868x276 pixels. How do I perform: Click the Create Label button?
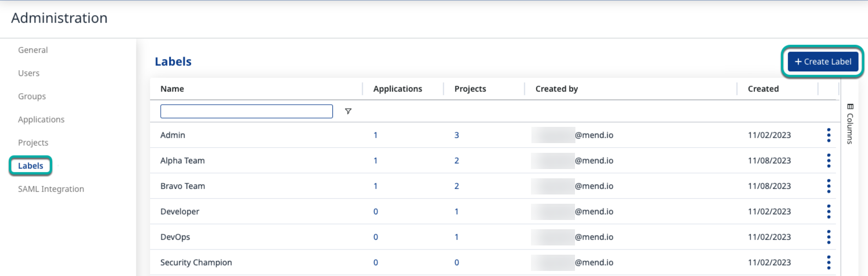pyautogui.click(x=823, y=62)
